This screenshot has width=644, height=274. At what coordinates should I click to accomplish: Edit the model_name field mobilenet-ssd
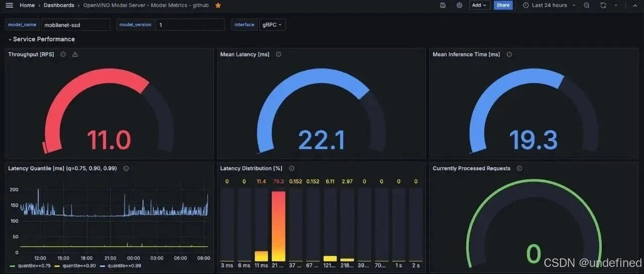(x=76, y=25)
